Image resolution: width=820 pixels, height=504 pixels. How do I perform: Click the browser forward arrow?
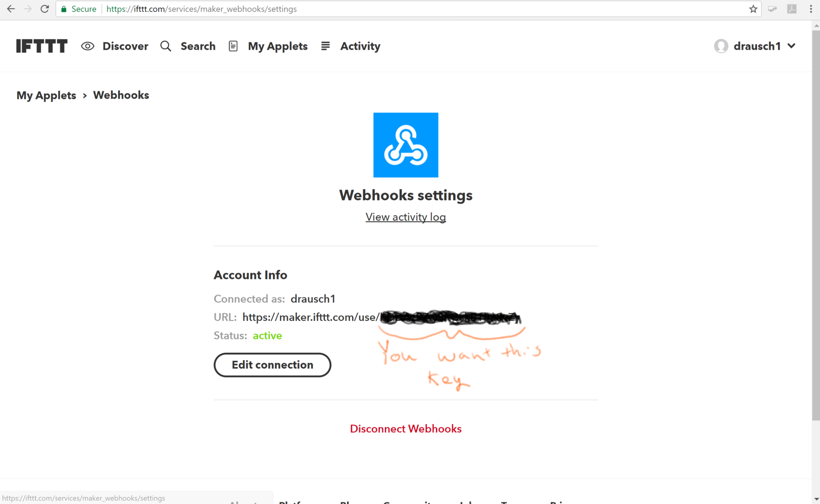click(28, 9)
